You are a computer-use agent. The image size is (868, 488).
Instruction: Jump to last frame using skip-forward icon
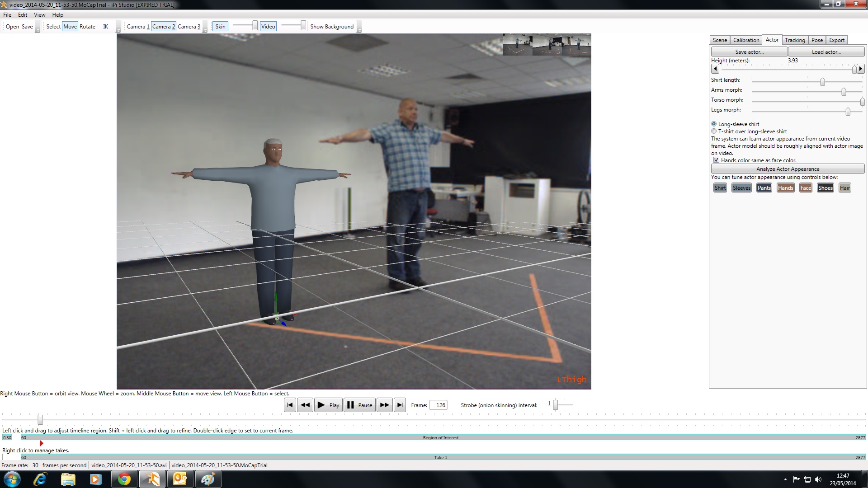[x=400, y=405]
